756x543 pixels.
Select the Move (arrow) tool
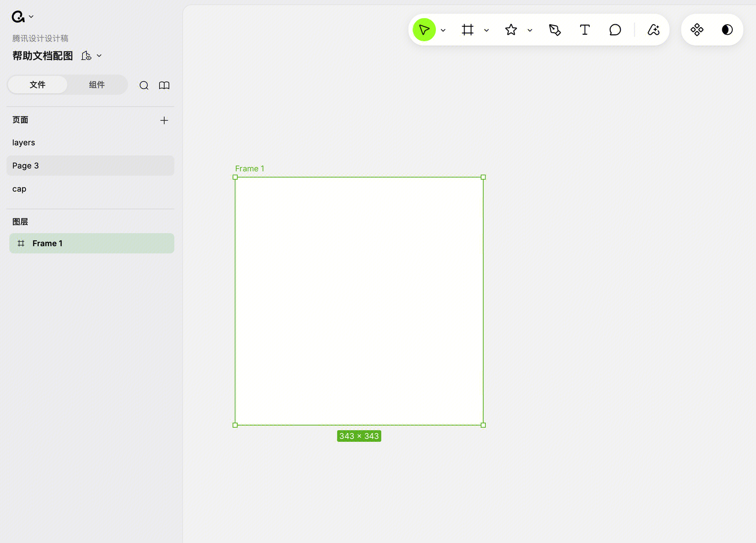tap(424, 30)
